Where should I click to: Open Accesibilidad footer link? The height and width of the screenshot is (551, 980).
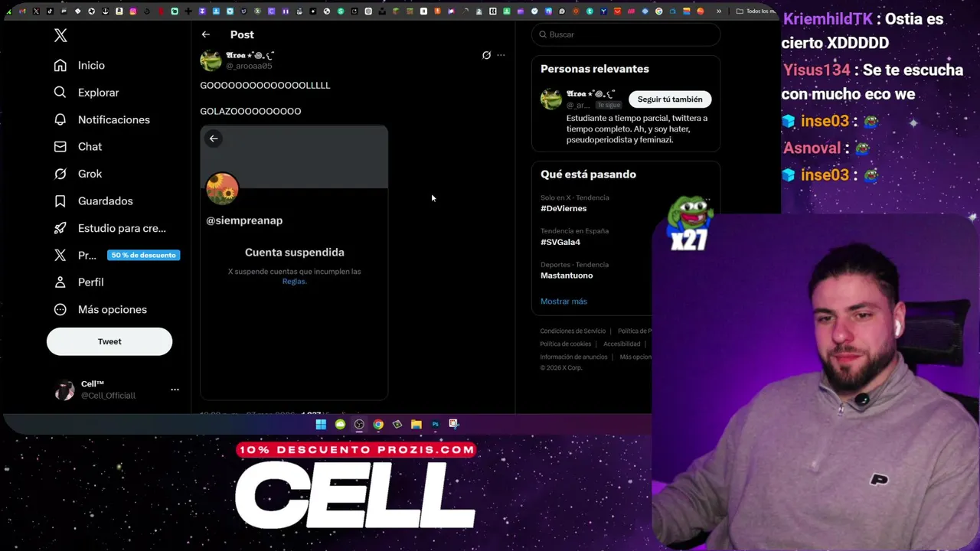tap(622, 344)
